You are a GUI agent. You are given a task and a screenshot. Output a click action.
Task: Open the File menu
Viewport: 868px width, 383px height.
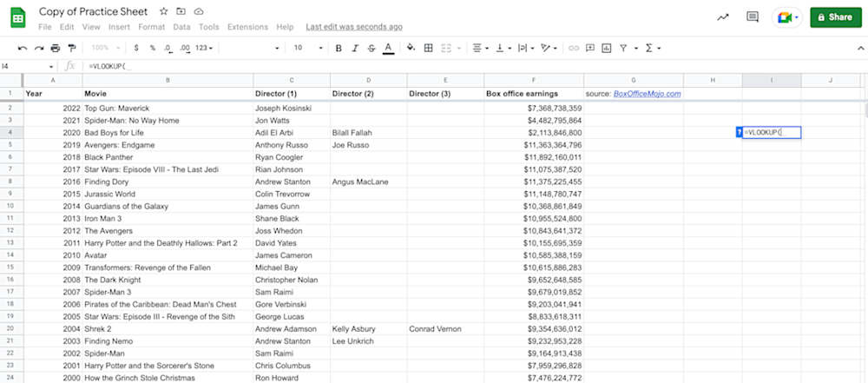[45, 27]
